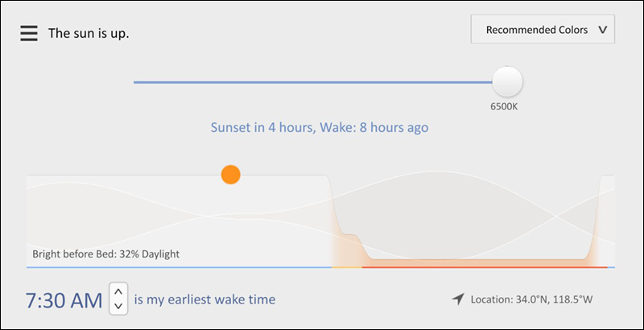The image size is (644, 330).
Task: Select the 7:30 AM wake time
Action: 64,301
